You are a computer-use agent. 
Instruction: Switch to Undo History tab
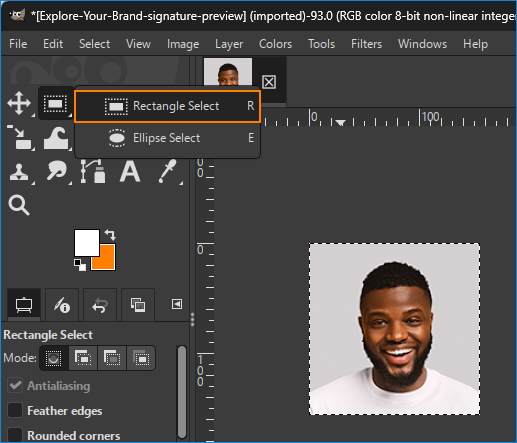coord(100,305)
